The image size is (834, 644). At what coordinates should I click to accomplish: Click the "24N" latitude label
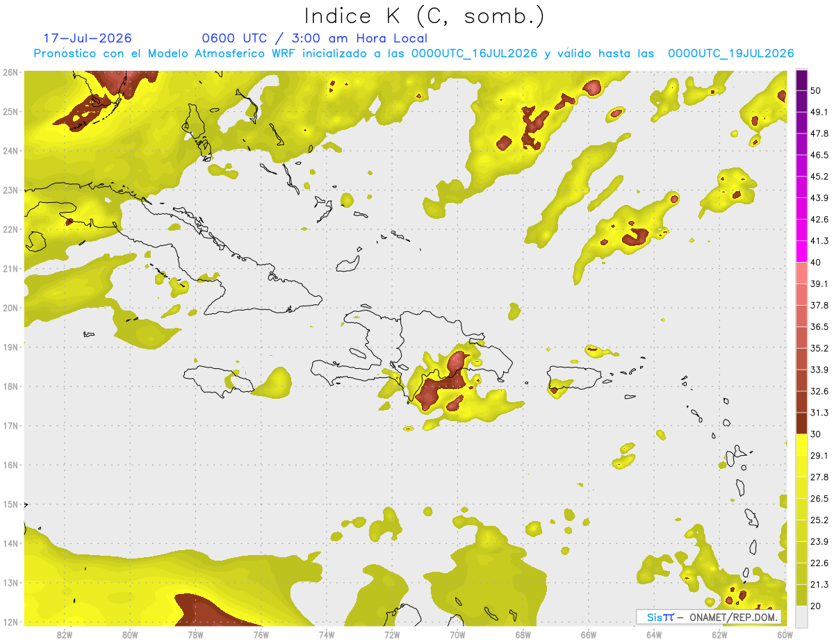coord(10,151)
